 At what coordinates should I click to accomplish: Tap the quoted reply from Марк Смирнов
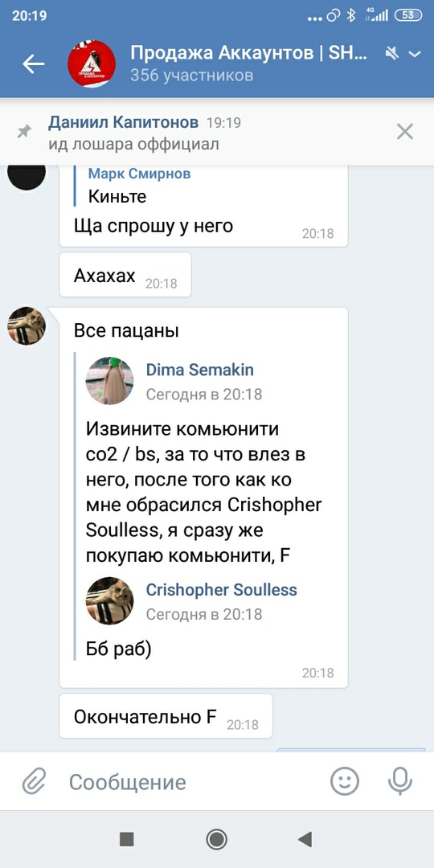click(x=140, y=185)
